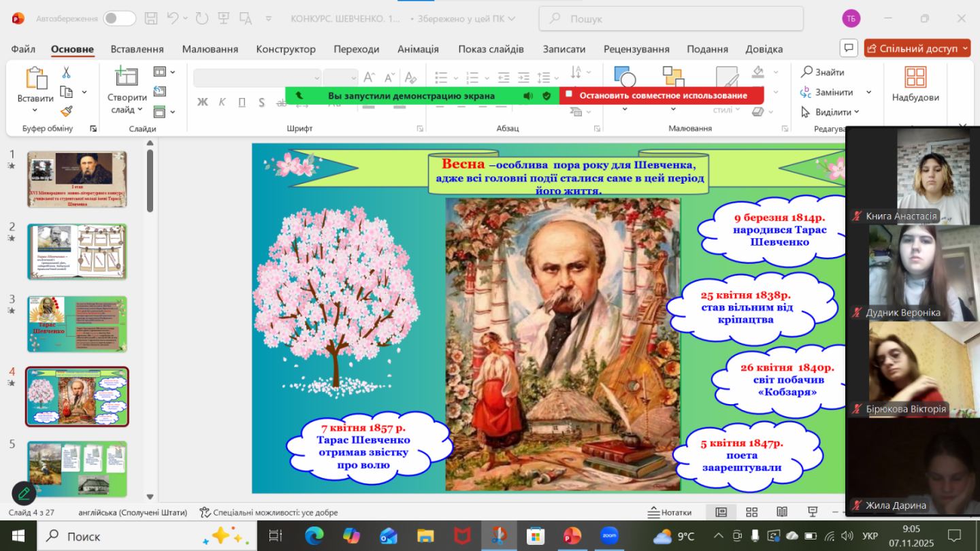
Task: Open reading view from status bar
Action: (782, 512)
